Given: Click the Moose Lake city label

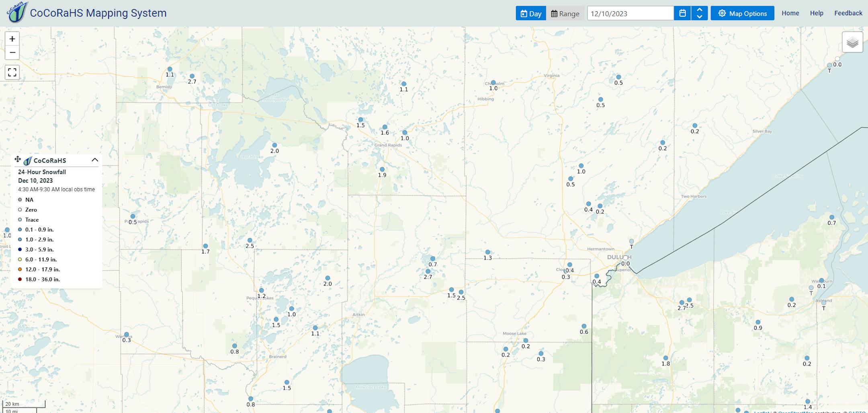Looking at the screenshot, I should 514,333.
